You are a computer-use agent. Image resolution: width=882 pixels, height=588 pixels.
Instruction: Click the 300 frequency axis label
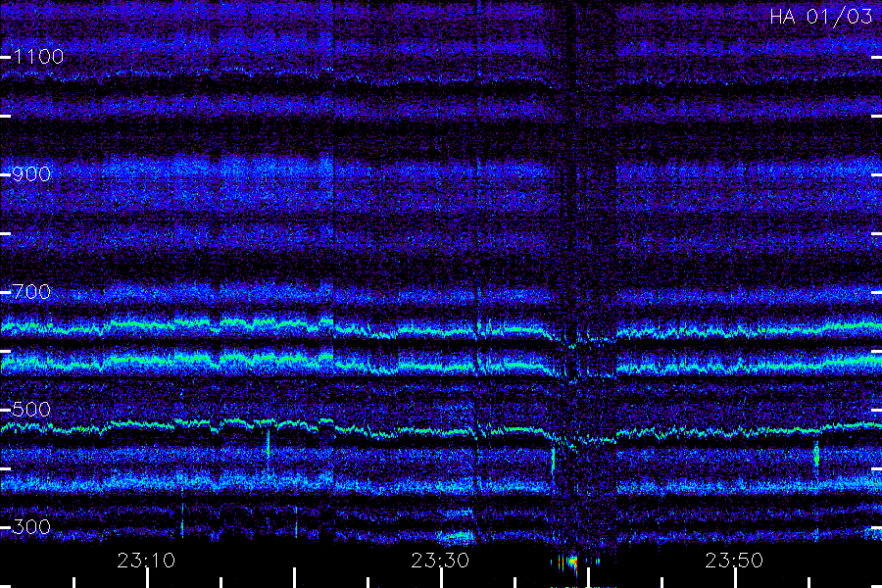pos(31,527)
